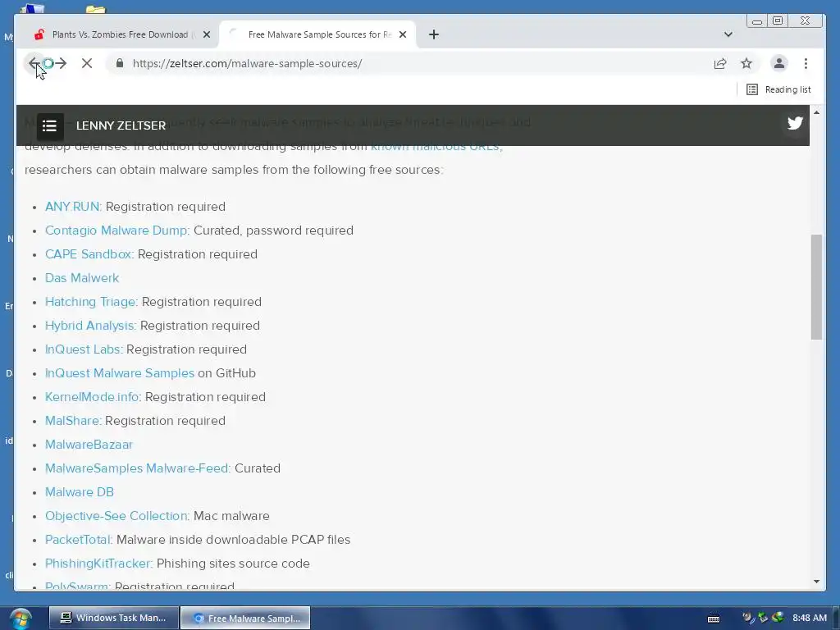Open the hamburger menu on Lenny Zeltser site

(50, 126)
